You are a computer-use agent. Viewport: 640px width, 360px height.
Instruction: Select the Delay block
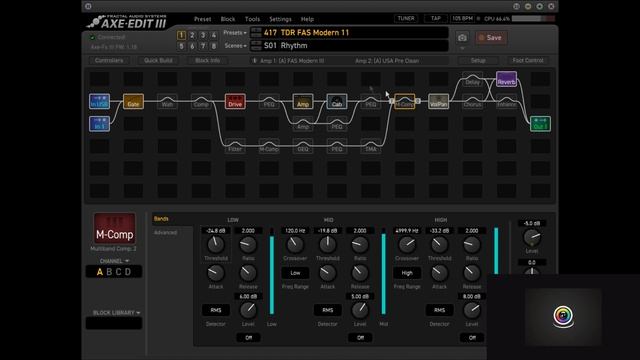(472, 79)
